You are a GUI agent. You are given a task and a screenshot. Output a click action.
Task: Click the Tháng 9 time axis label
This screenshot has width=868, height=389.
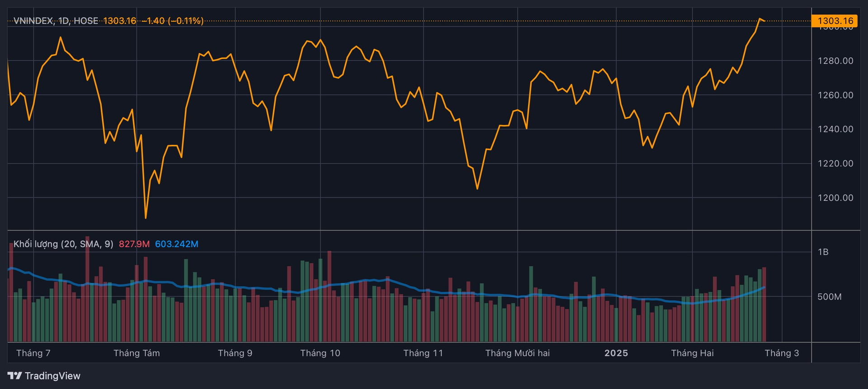(235, 353)
